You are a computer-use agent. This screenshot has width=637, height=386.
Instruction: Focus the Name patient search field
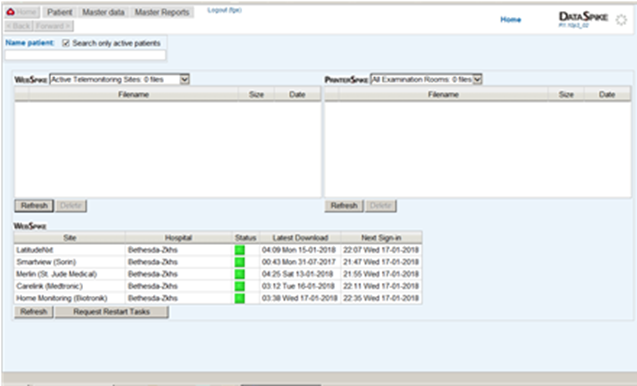point(85,55)
